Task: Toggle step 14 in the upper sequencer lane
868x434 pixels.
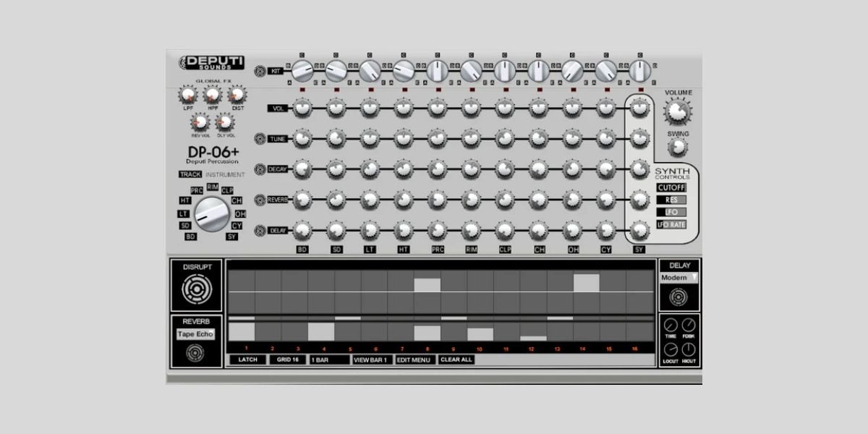Action: (x=587, y=283)
